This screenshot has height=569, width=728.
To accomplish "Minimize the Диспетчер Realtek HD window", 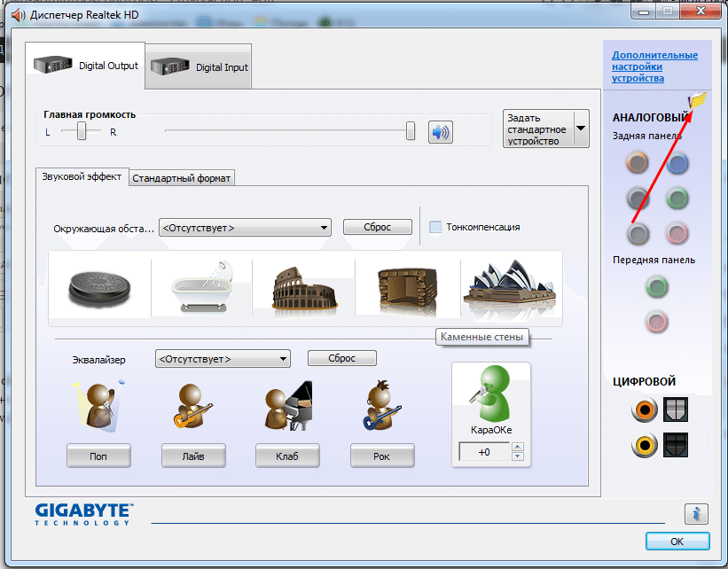I will click(x=644, y=12).
